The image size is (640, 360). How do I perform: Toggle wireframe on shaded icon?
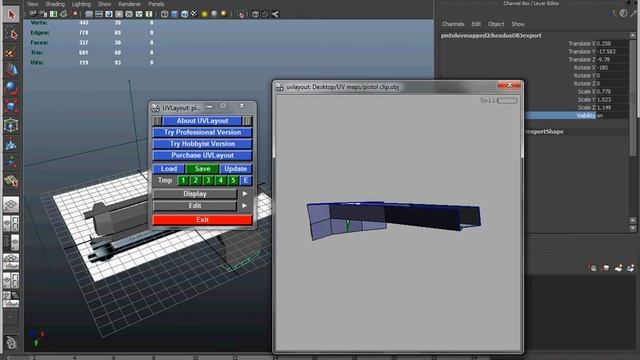pos(184,14)
